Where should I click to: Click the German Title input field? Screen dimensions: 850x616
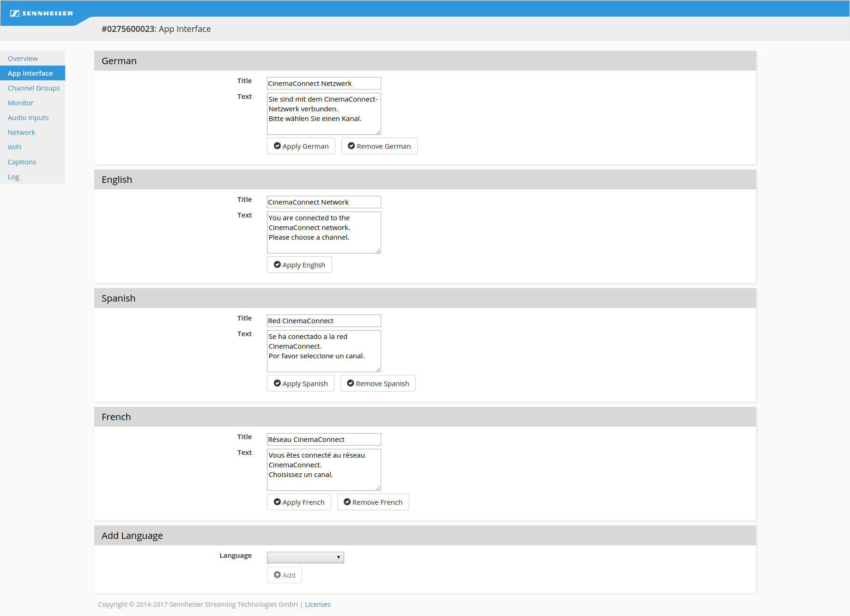pyautogui.click(x=323, y=84)
